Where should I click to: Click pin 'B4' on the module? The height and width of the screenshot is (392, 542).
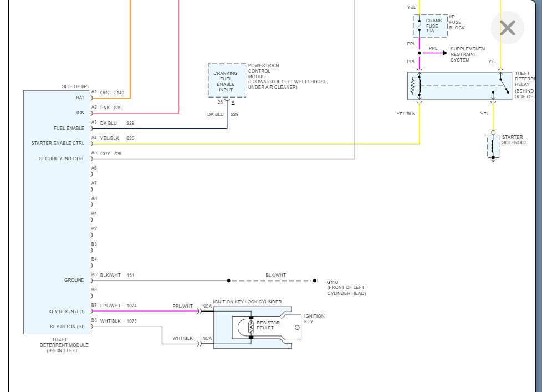pos(94,259)
